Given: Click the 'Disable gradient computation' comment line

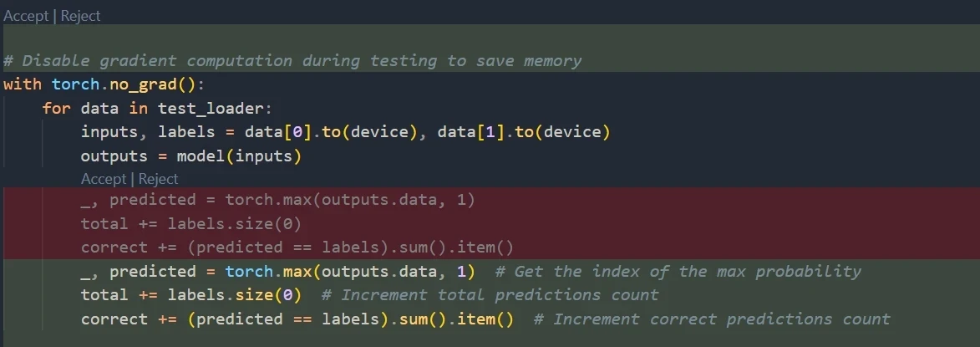Looking at the screenshot, I should click(x=292, y=61).
